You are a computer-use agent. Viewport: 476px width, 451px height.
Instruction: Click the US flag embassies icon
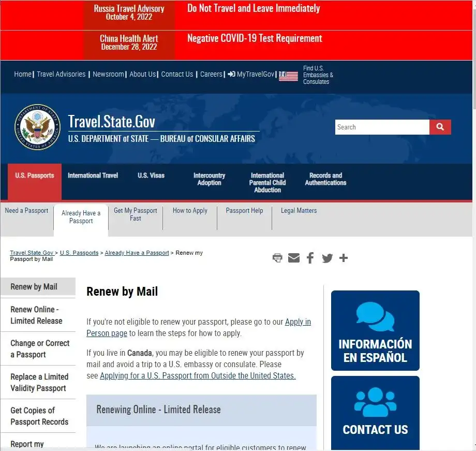(288, 76)
